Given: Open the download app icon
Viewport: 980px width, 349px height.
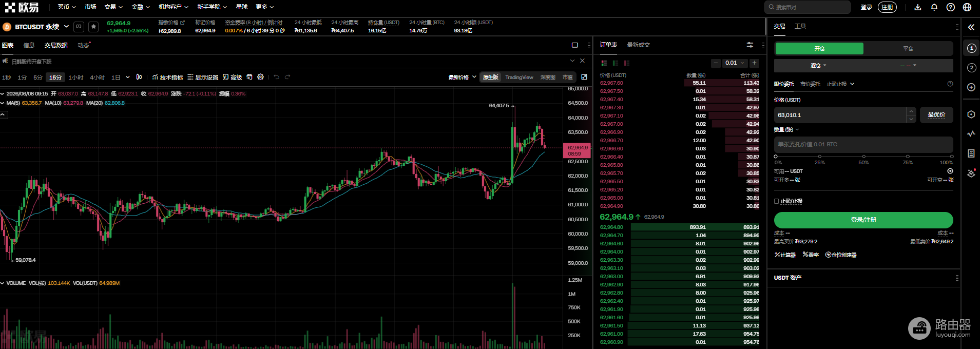Looking at the screenshot, I should tap(918, 7).
